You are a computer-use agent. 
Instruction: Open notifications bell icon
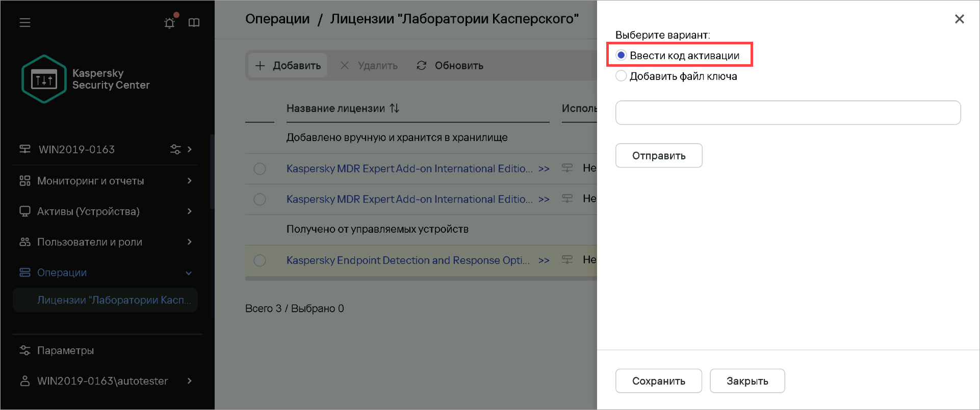[170, 22]
